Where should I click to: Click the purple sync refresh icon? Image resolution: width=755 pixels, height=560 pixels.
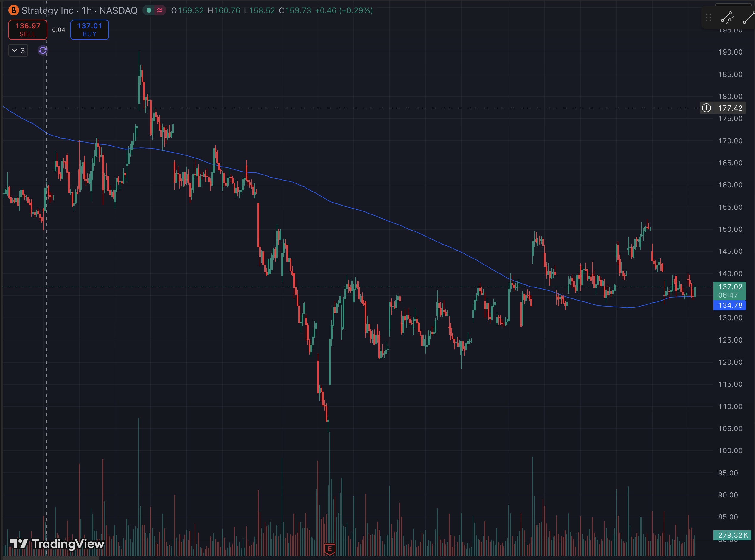pyautogui.click(x=43, y=51)
